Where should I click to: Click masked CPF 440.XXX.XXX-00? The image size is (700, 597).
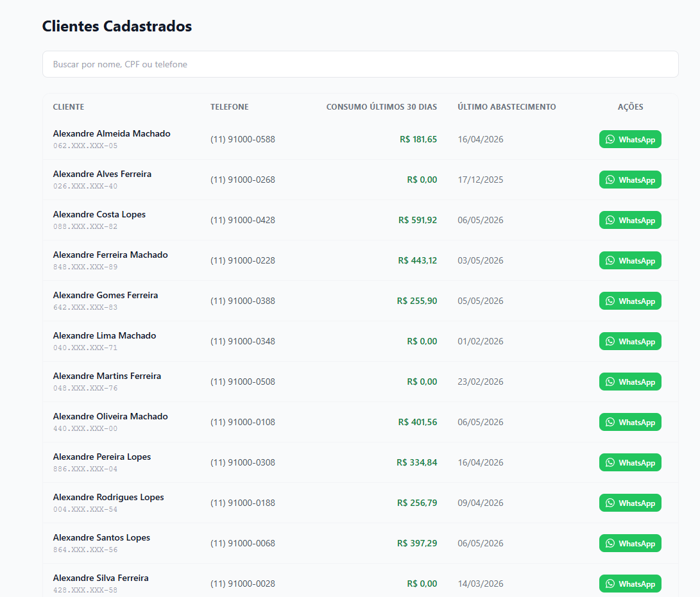[x=85, y=428]
